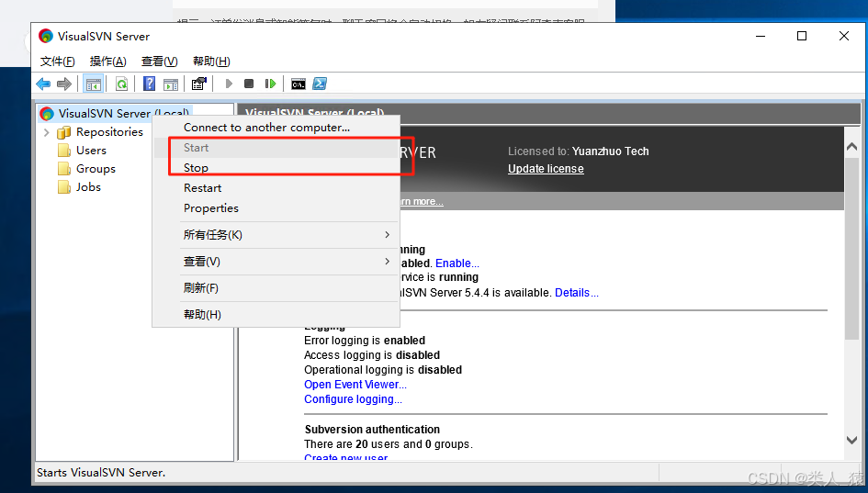
Task: Click the 'Error logging is enabled' text
Action: 365,341
